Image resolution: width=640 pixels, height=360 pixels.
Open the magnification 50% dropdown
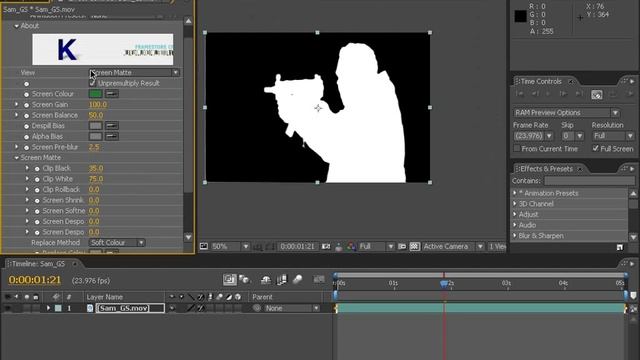point(230,247)
